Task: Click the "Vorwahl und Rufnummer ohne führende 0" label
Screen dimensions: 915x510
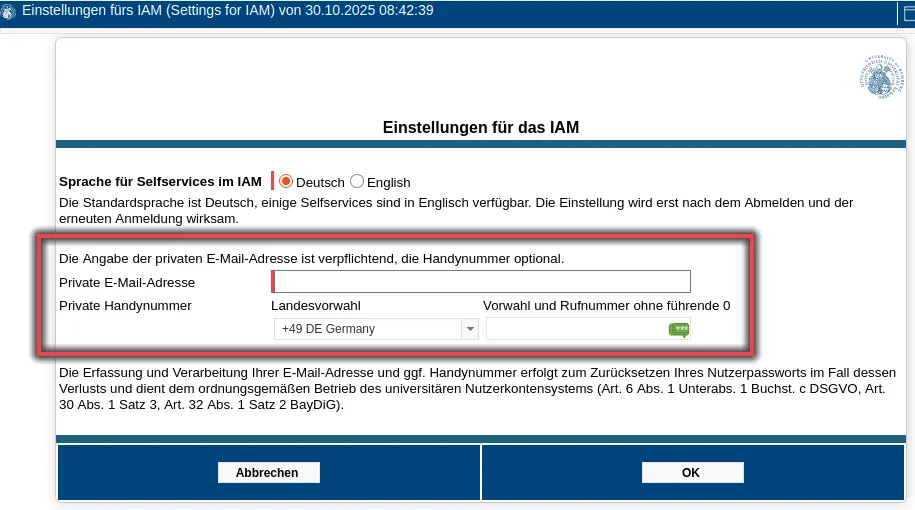Action: pyautogui.click(x=606, y=305)
